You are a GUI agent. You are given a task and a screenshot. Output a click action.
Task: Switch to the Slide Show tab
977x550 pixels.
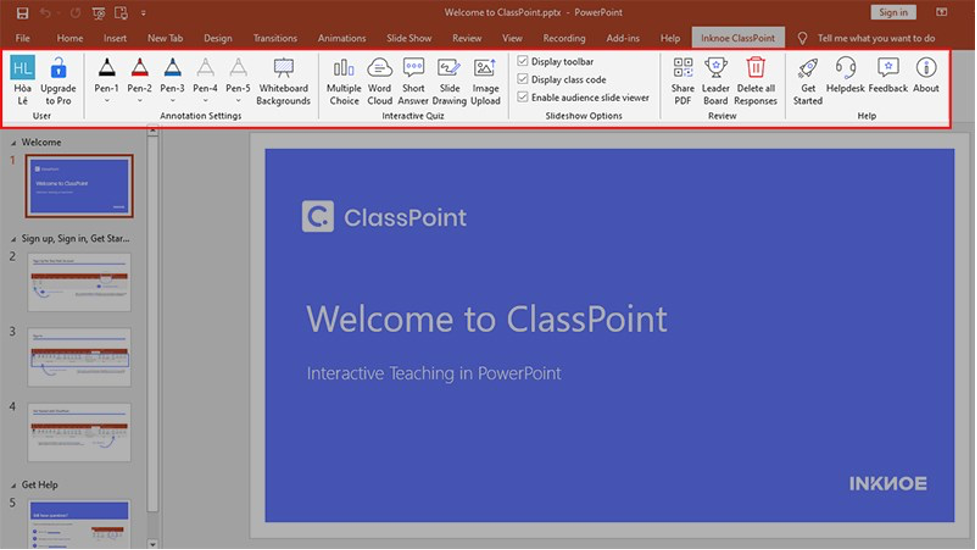click(409, 38)
